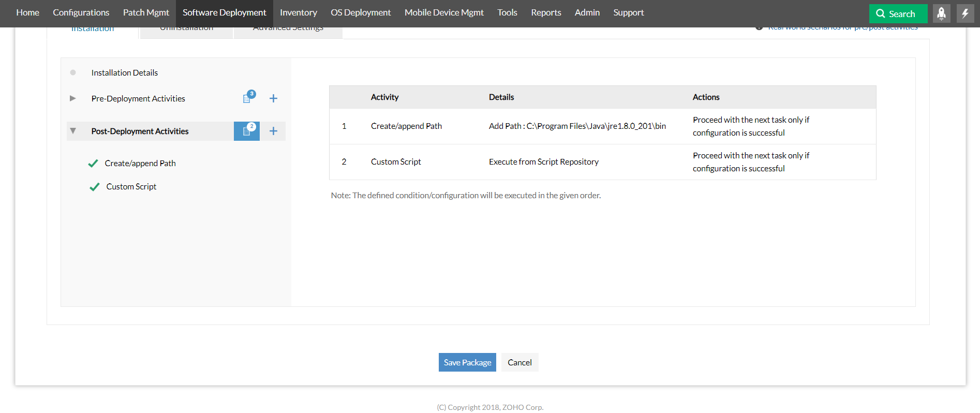Collapse the Post-Deployment Activities arrow
The image size is (980, 413).
point(73,131)
